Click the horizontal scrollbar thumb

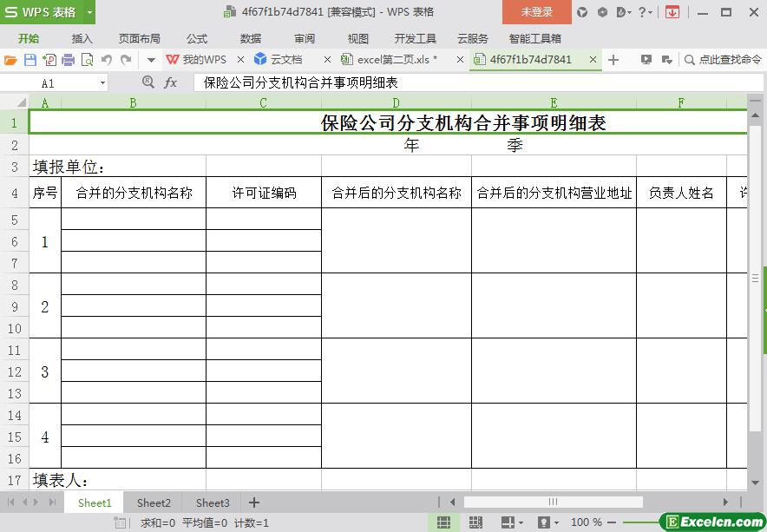[553, 502]
